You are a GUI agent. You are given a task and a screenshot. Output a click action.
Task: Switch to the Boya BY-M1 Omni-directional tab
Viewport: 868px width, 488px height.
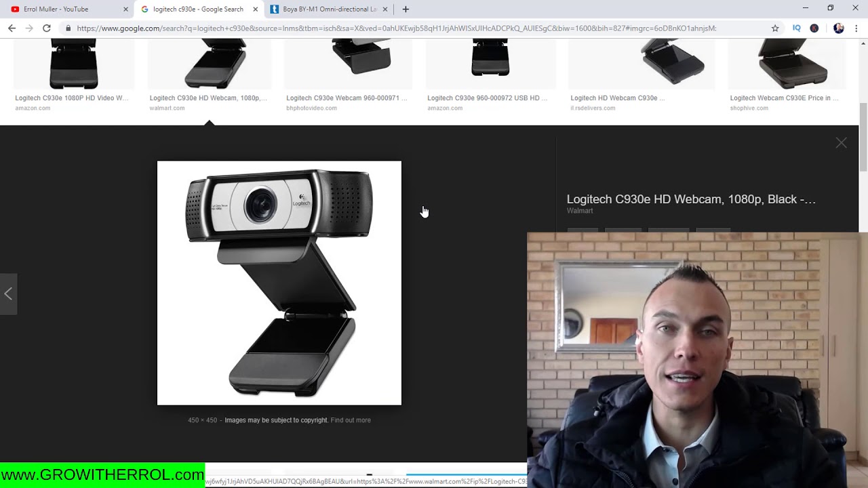pyautogui.click(x=329, y=9)
